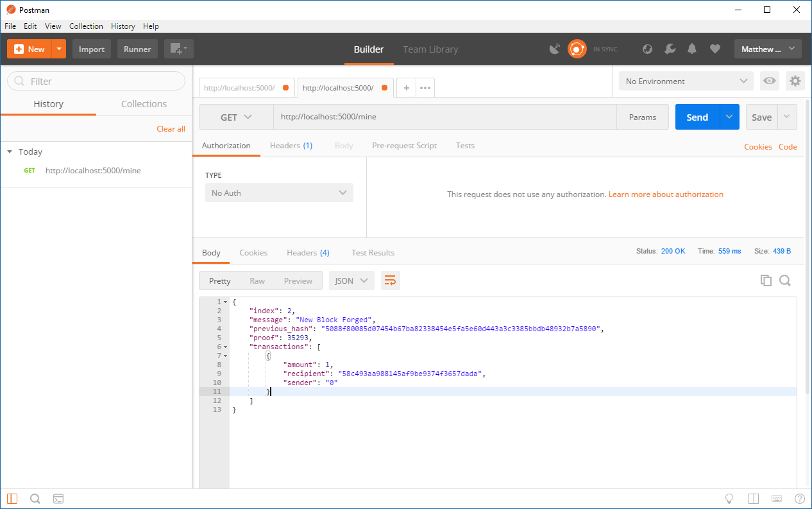
Task: Open the Runner
Action: 137,49
